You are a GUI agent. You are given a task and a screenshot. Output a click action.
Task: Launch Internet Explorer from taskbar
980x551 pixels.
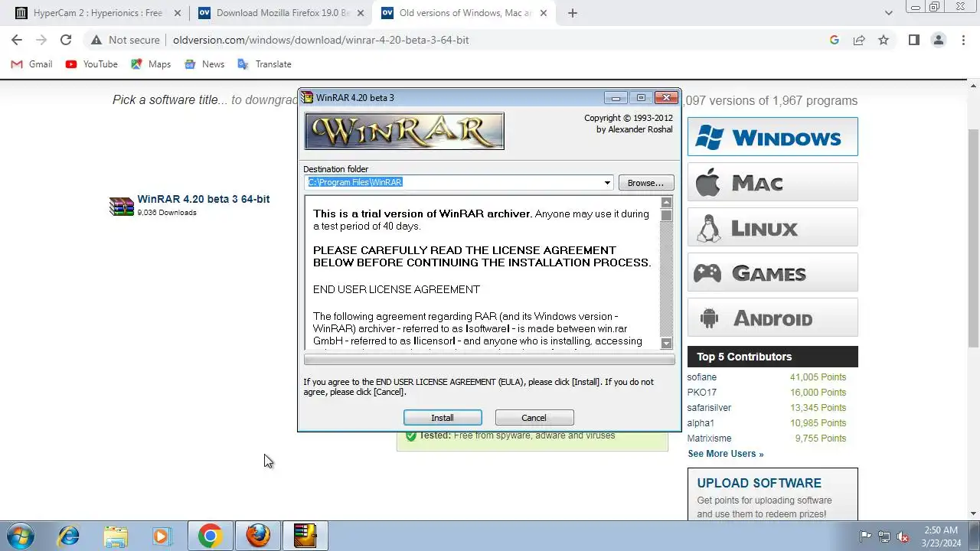[69, 536]
